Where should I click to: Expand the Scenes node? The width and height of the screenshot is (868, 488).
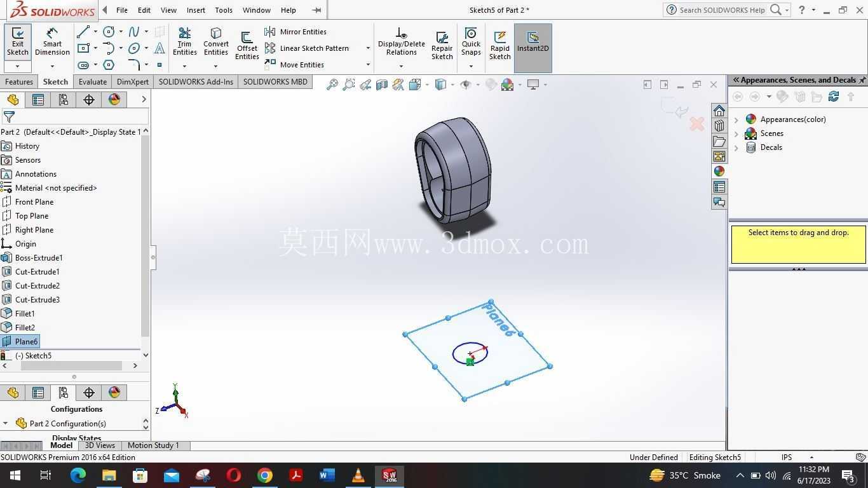click(x=736, y=133)
